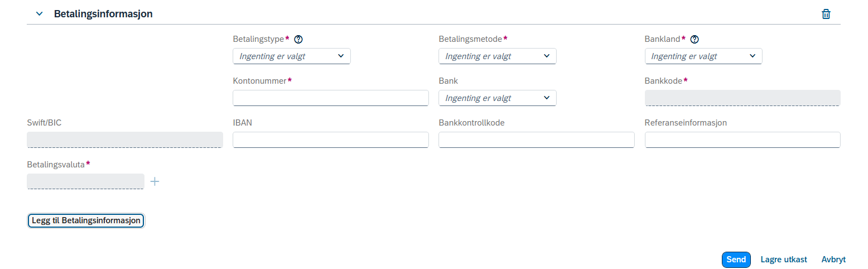Click the IBAN input field

[331, 140]
